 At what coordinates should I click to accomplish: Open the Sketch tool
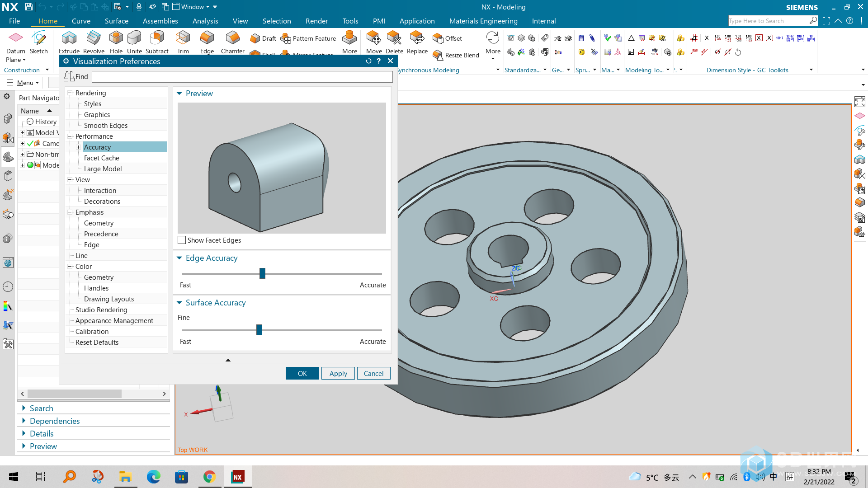click(39, 42)
